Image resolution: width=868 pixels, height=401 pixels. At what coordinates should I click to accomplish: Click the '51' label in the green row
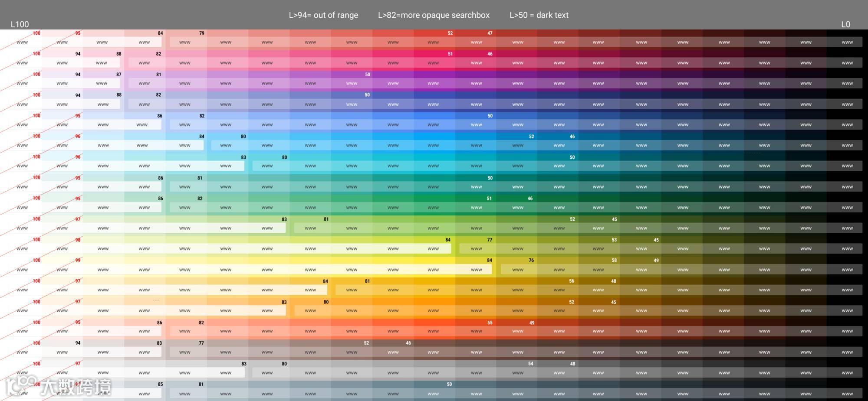pyautogui.click(x=489, y=199)
